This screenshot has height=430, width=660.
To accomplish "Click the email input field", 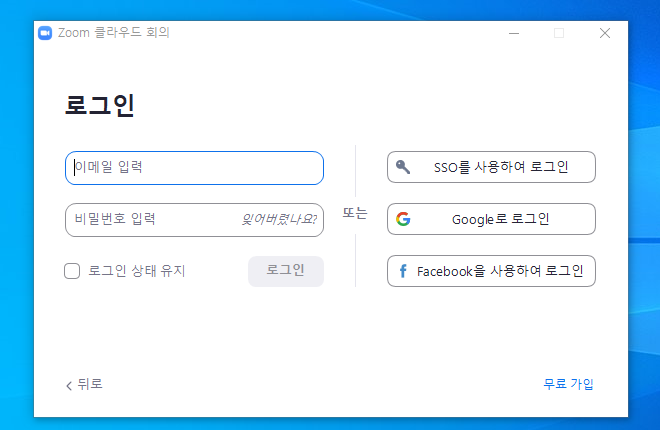I will click(194, 168).
